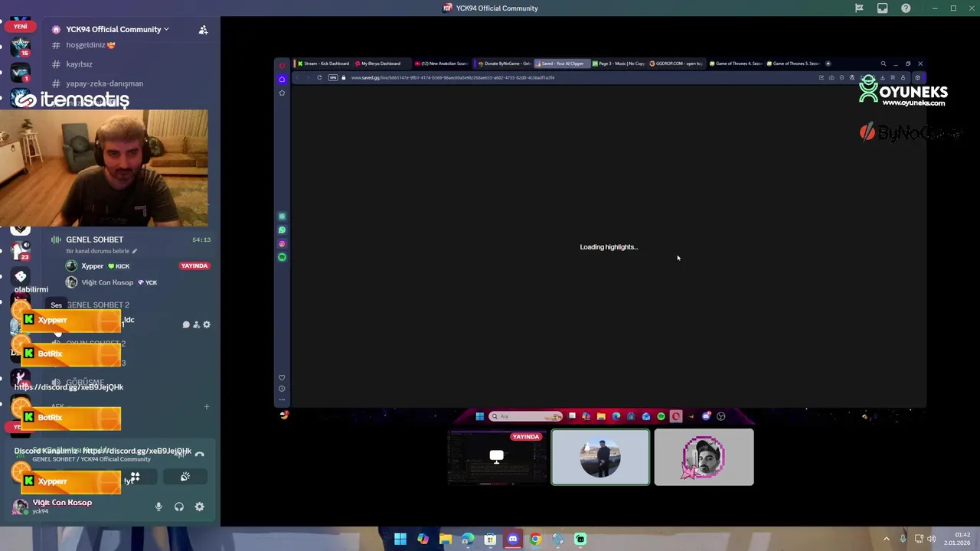Open channel chat bubble icon in voice list
The width and height of the screenshot is (980, 551).
[186, 324]
